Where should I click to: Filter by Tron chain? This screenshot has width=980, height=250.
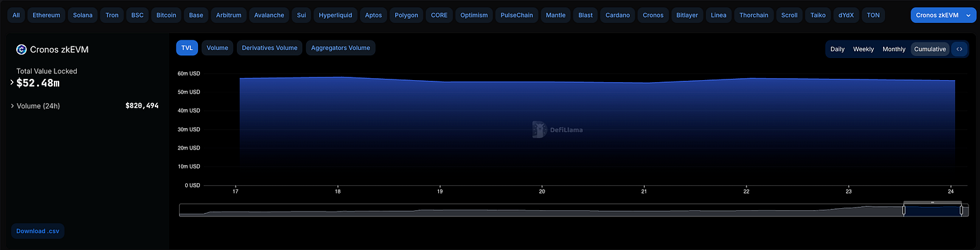click(x=112, y=15)
